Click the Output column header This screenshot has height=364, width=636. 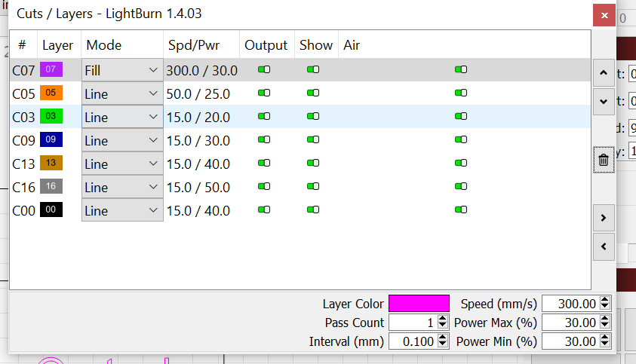point(267,45)
